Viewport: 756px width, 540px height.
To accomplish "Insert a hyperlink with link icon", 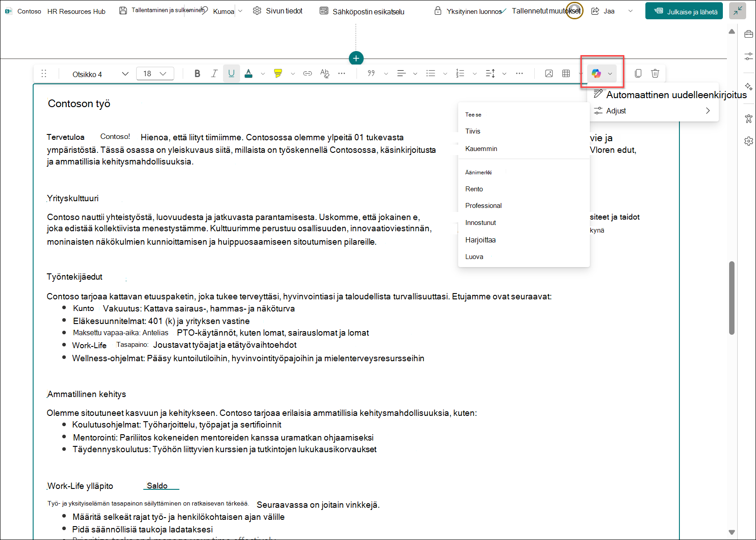I will (308, 73).
